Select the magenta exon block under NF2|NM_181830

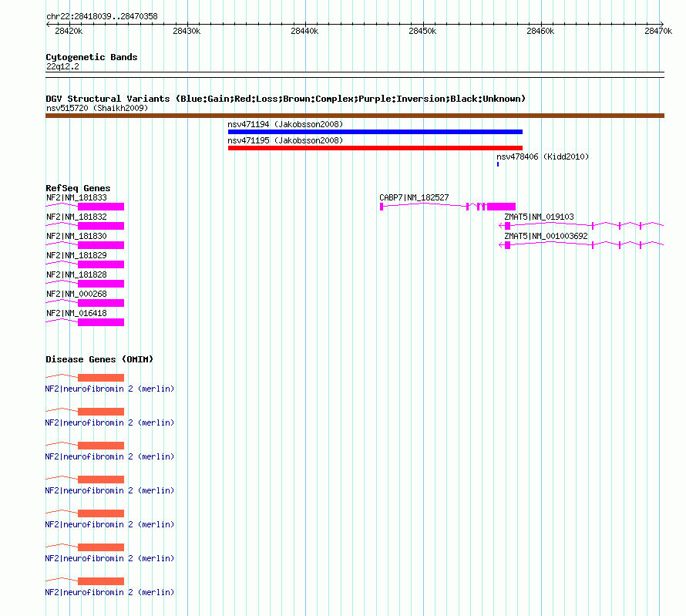101,245
